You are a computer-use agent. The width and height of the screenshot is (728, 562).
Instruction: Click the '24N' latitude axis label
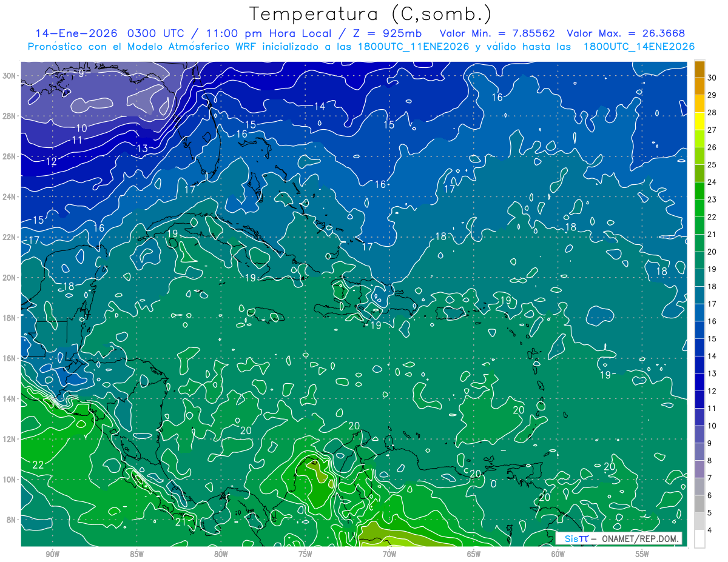click(x=8, y=196)
